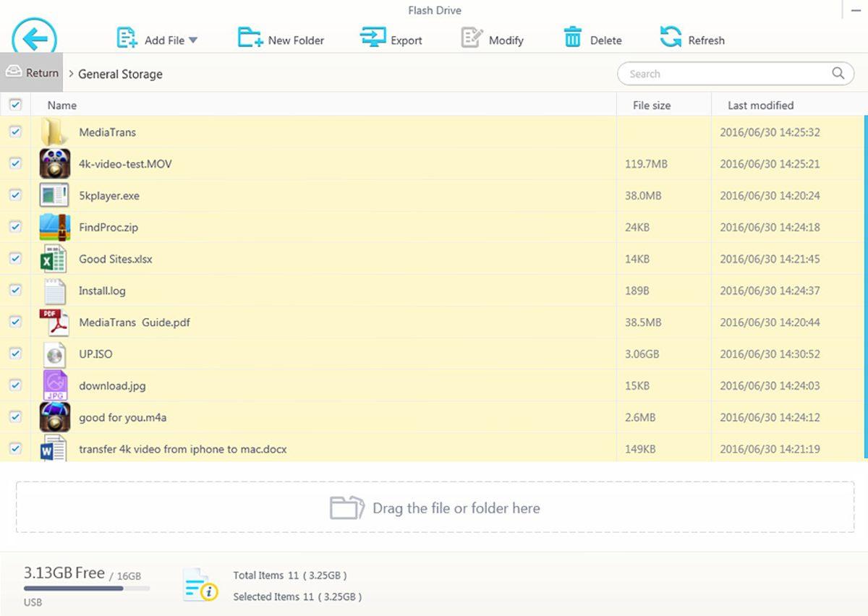Click the Refresh arrows icon
The height and width of the screenshot is (616, 868).
coord(671,38)
